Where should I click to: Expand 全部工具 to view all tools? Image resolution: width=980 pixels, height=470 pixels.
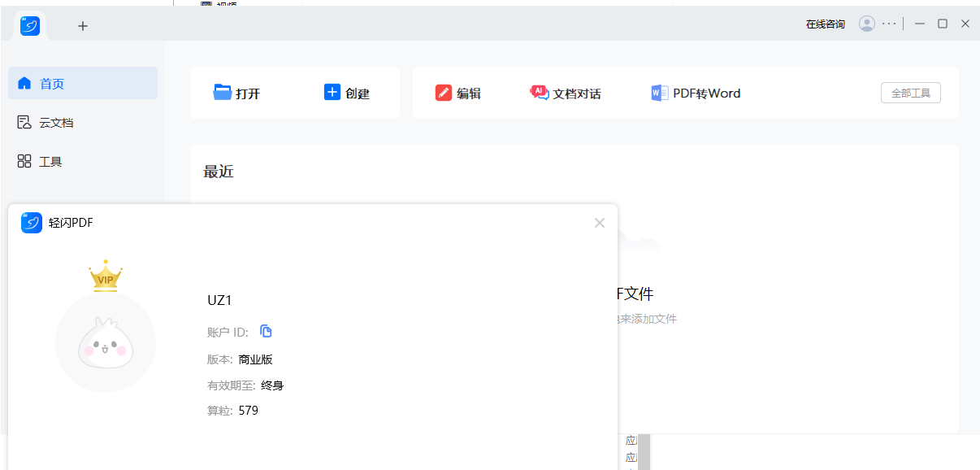click(910, 93)
